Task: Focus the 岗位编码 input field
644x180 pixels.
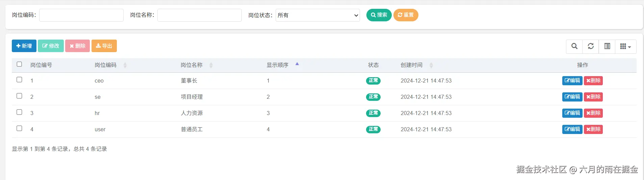Action: tap(81, 15)
